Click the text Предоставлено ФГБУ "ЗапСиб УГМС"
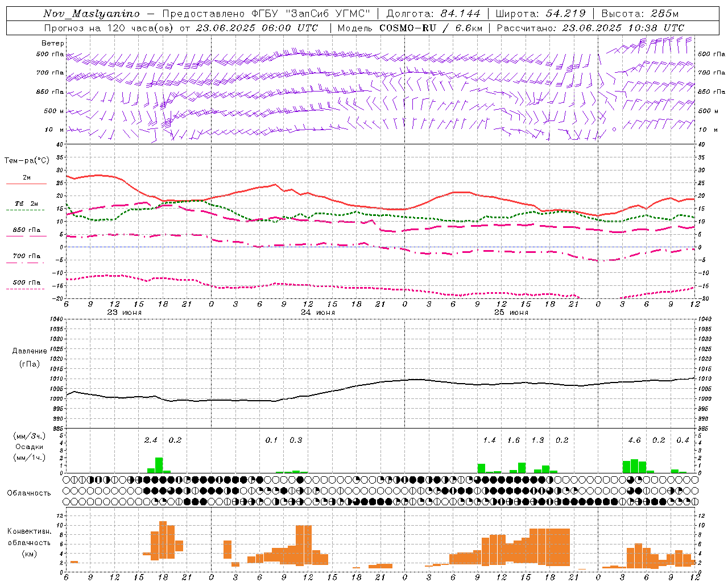Image resolution: width=728 pixels, height=582 pixels. click(x=267, y=14)
